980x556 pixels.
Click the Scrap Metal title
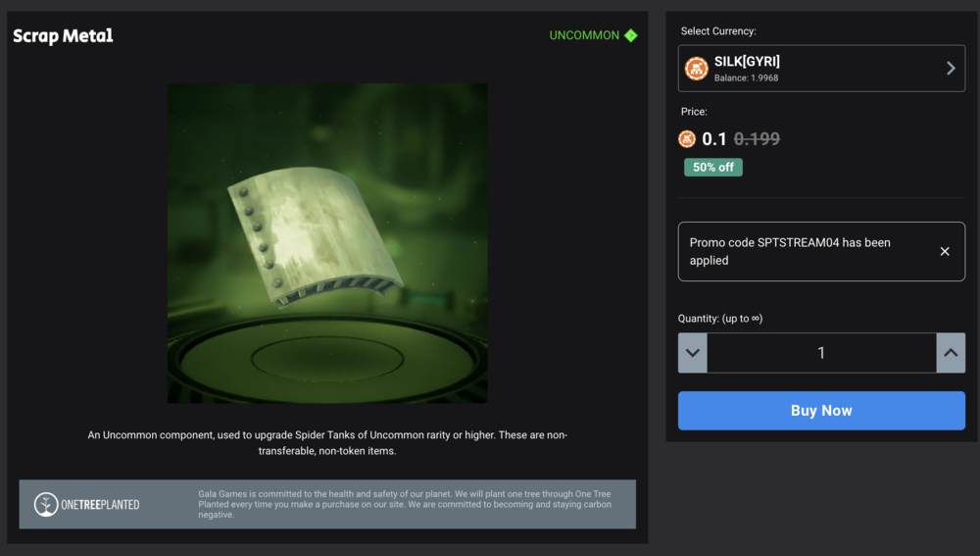tap(63, 35)
